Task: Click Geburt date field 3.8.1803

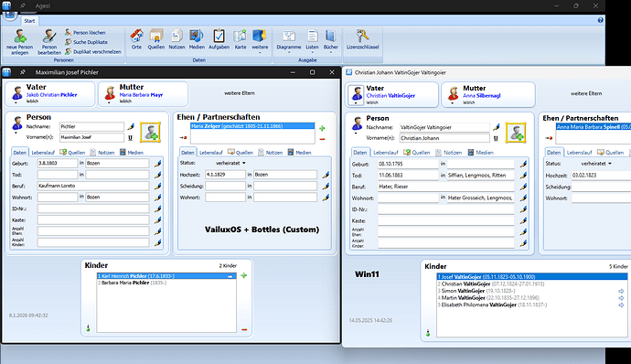Action: click(57, 163)
